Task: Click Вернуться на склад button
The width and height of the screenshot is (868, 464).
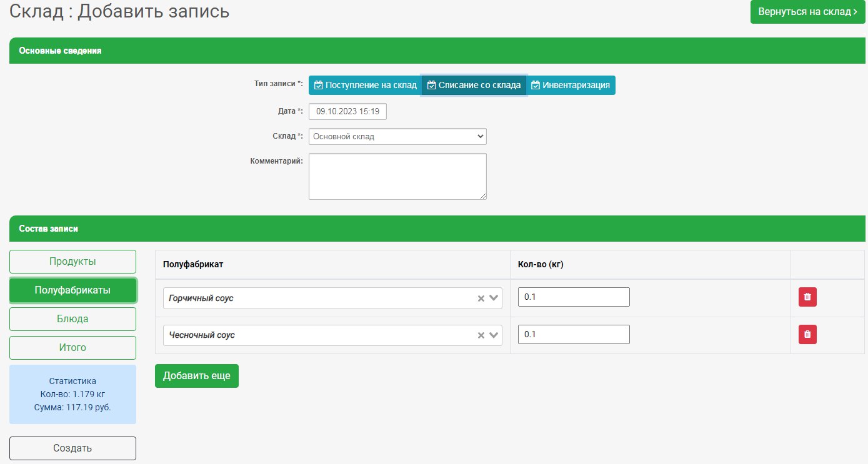Action: pos(807,12)
